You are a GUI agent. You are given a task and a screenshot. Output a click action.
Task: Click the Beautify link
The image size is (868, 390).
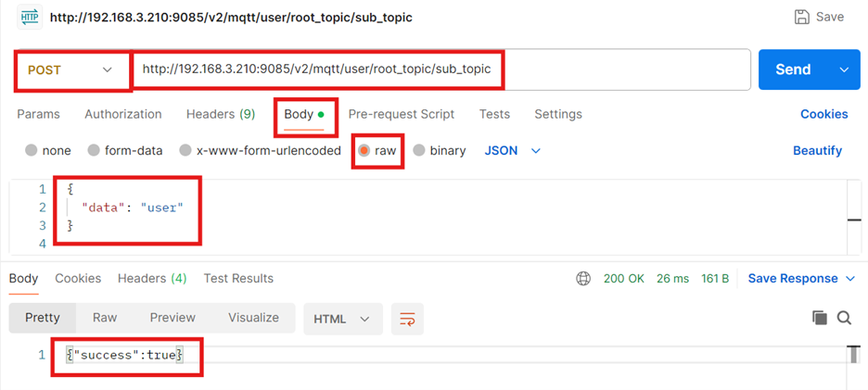pos(817,150)
